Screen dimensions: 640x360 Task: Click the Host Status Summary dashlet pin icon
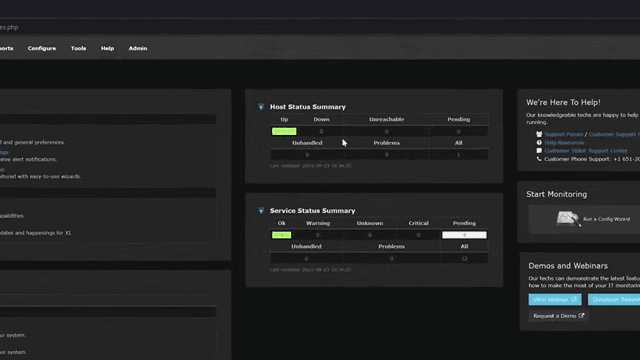pyautogui.click(x=261, y=107)
